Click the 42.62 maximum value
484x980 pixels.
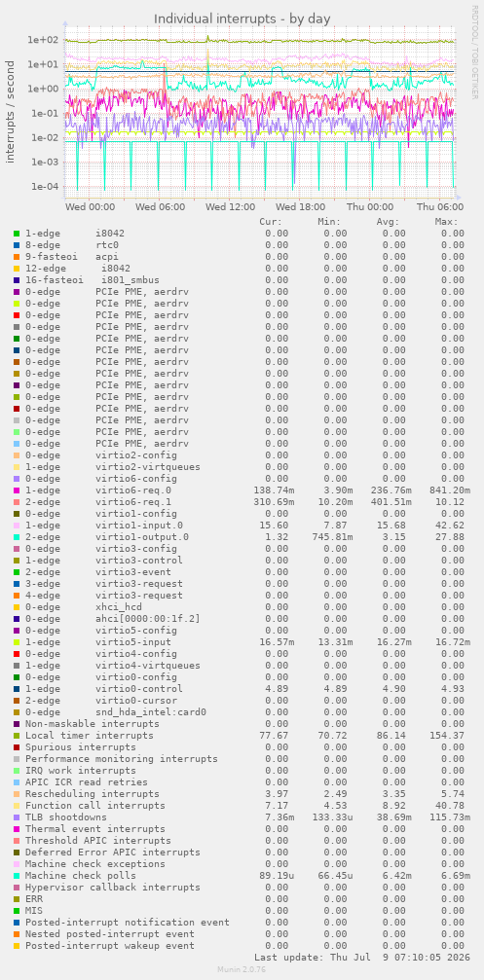453,526
